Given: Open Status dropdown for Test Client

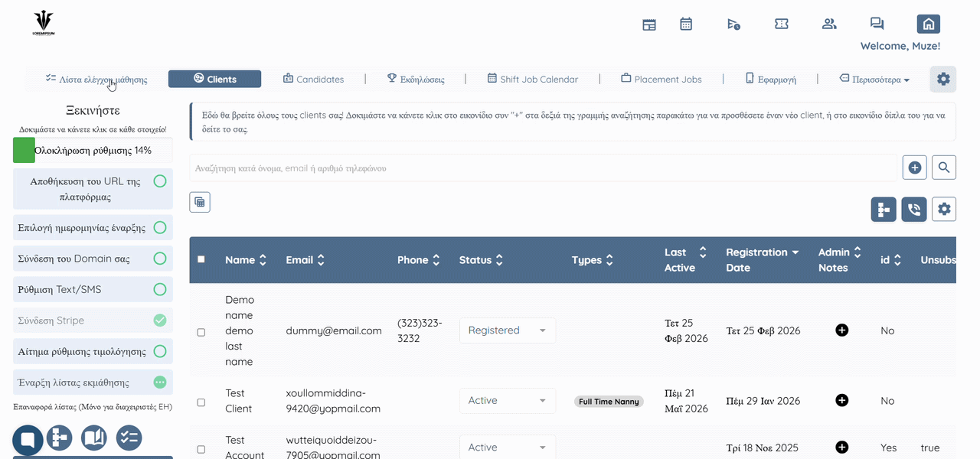Looking at the screenshot, I should click(508, 400).
